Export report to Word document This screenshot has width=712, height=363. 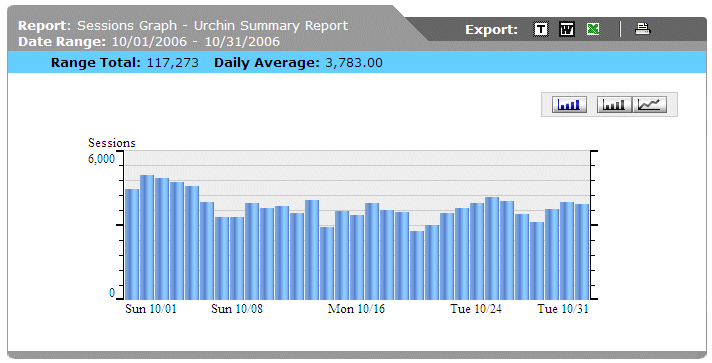[x=567, y=30]
